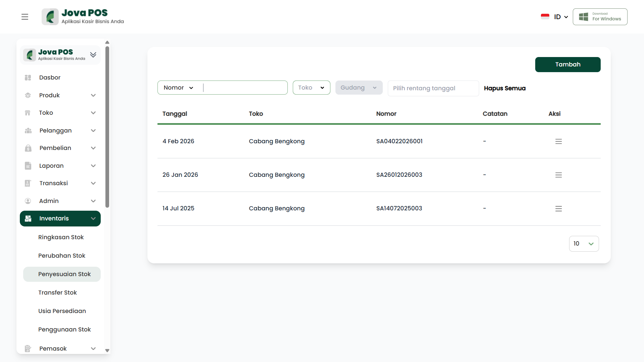Go to Transfer Stok page
Image resolution: width=644 pixels, height=362 pixels.
click(57, 293)
